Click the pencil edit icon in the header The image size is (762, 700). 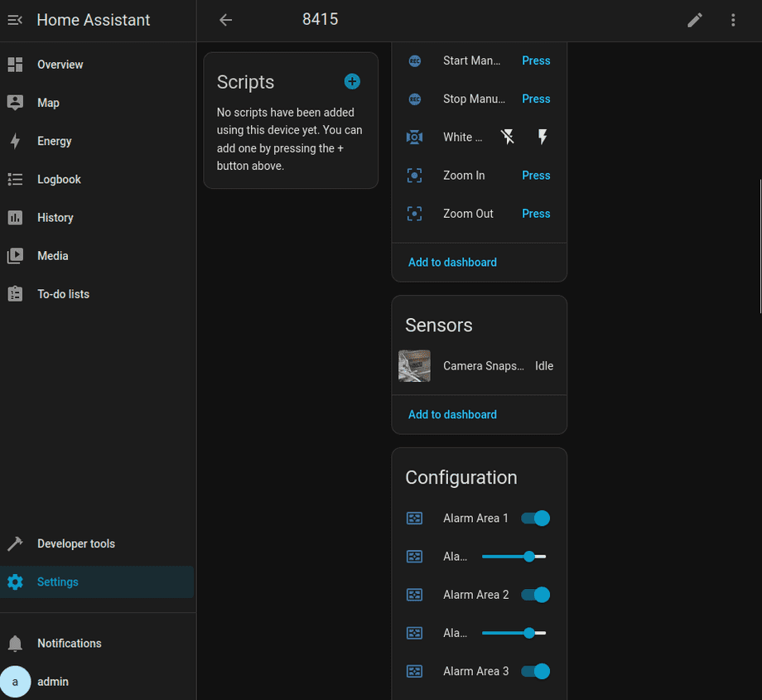695,19
